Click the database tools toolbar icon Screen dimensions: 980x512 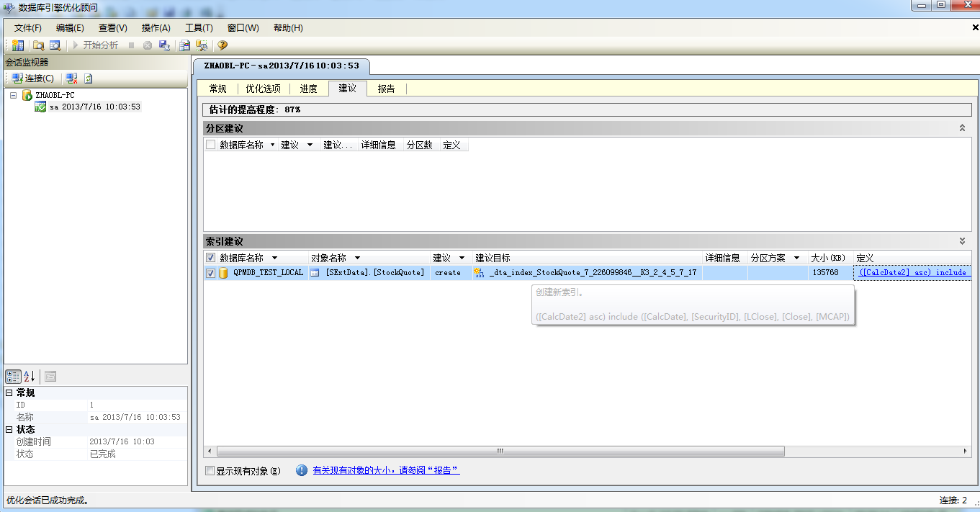pos(202,45)
